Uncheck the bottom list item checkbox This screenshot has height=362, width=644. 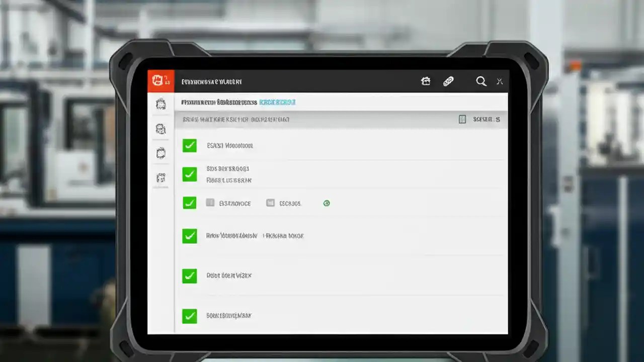coord(190,316)
